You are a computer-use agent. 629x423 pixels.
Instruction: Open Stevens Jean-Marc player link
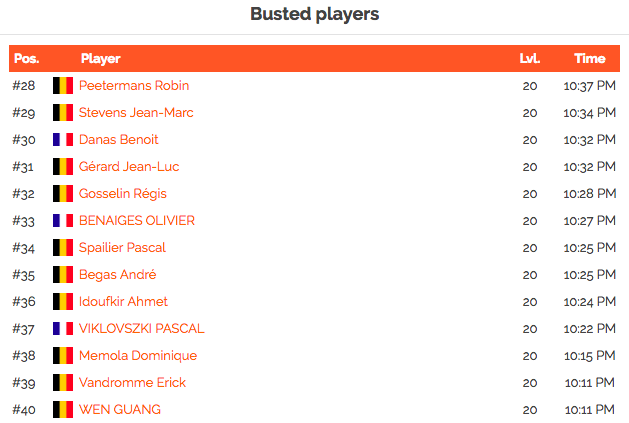(x=136, y=113)
